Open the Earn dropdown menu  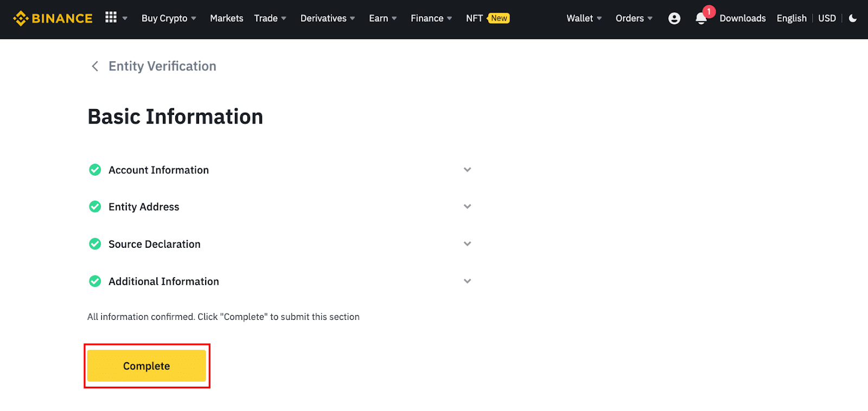coord(383,18)
